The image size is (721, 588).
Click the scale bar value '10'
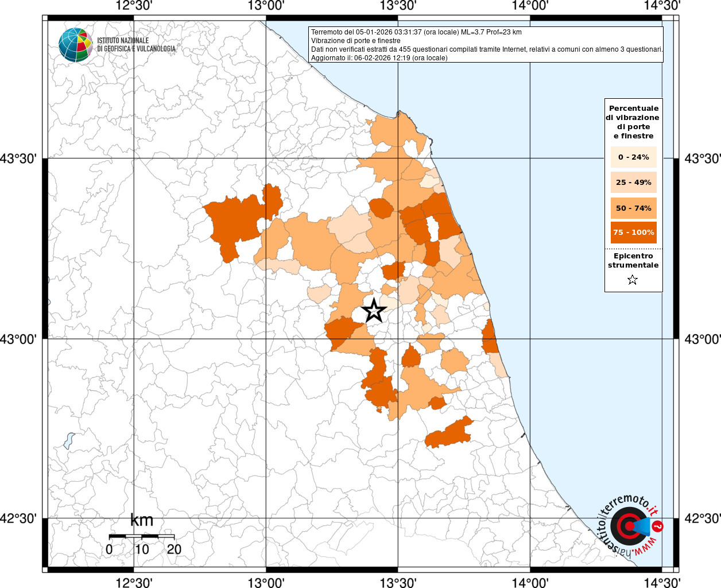point(142,549)
